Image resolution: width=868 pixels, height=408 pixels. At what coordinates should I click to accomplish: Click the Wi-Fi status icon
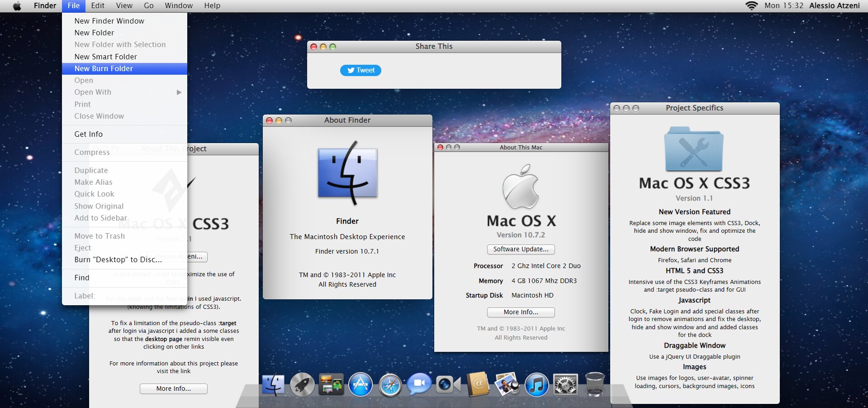pos(751,6)
